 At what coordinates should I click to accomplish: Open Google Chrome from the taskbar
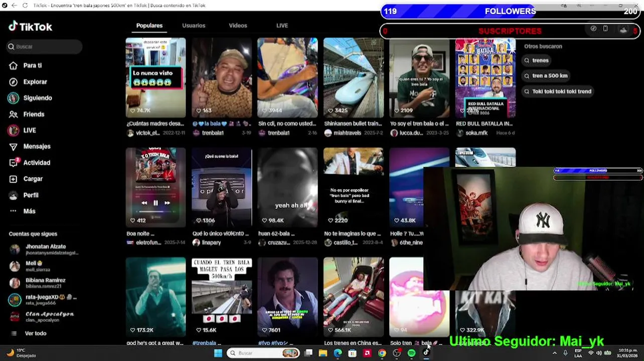[x=382, y=353]
